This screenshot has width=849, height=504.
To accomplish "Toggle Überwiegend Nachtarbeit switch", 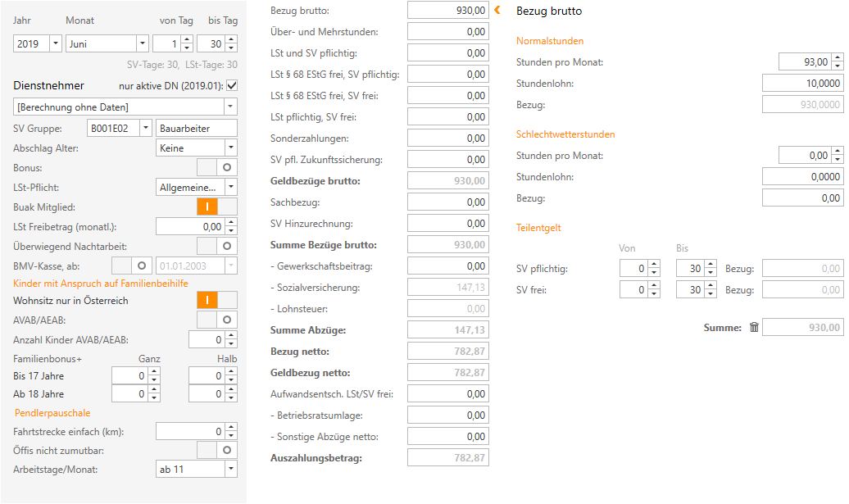I will click(x=217, y=246).
